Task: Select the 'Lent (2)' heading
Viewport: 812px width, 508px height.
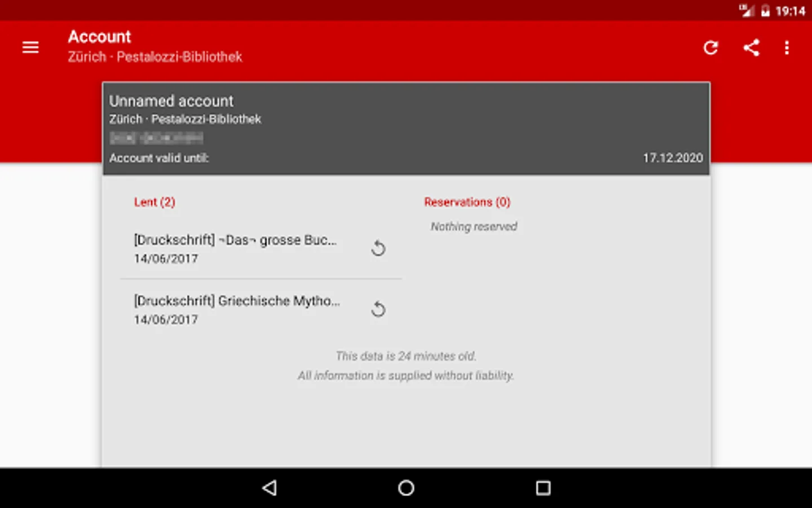Action: point(155,202)
